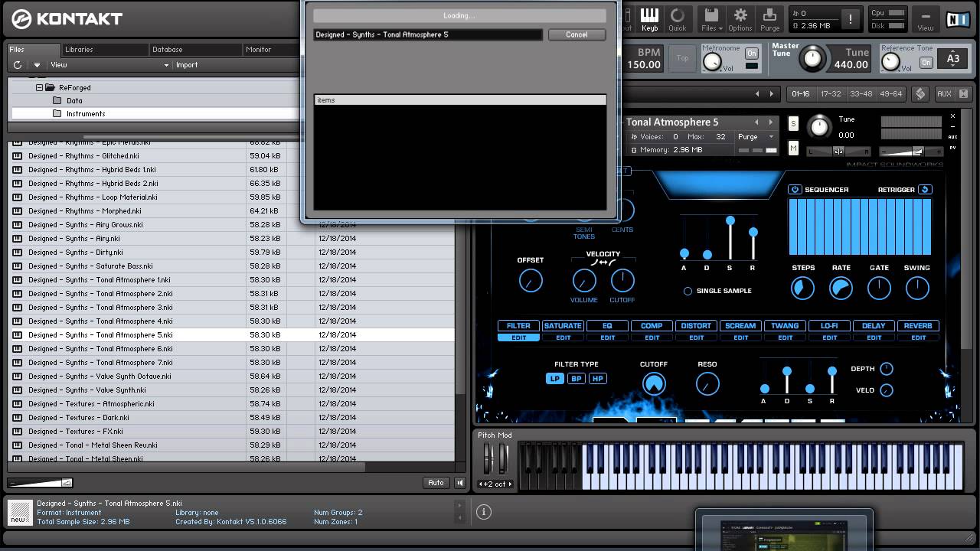Select the BP filter type

click(576, 379)
